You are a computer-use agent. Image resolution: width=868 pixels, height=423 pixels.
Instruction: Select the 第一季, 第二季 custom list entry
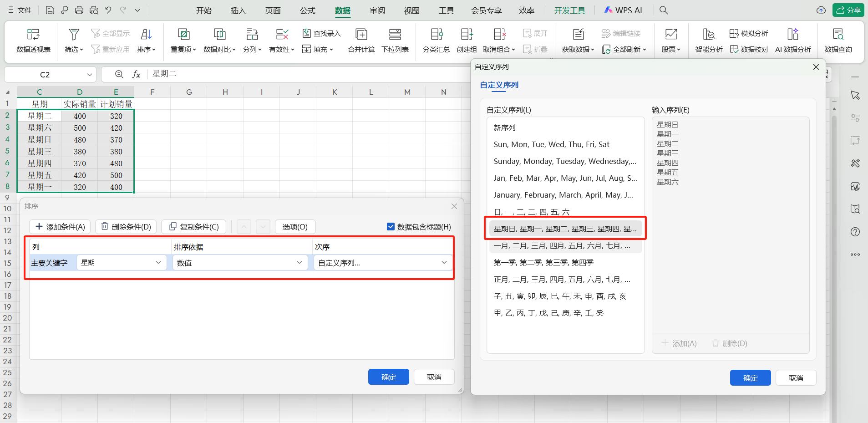(543, 263)
